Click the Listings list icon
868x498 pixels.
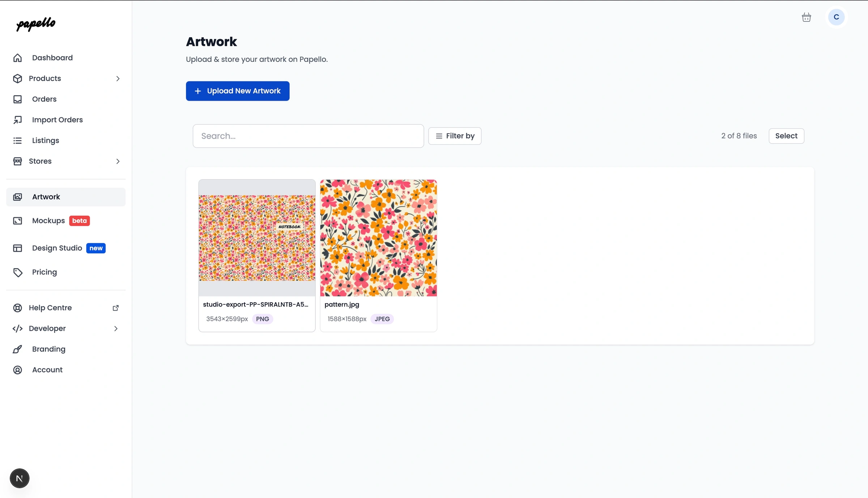(18, 140)
